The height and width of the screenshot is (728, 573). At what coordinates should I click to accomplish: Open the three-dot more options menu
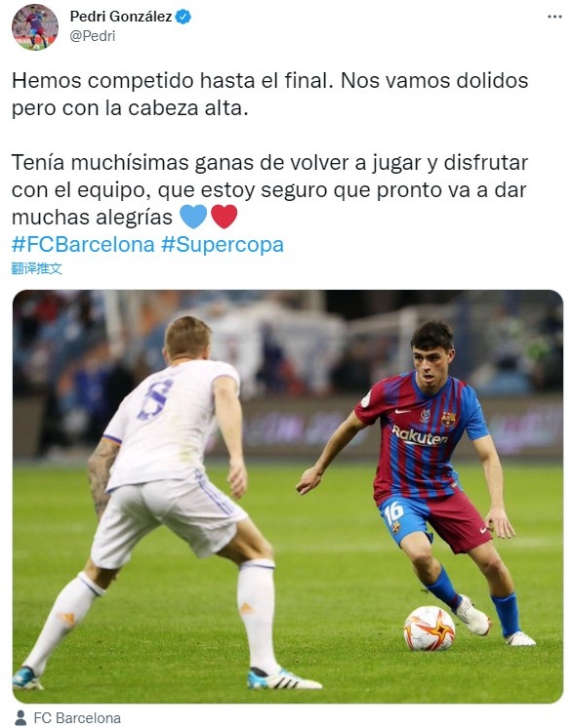(x=554, y=17)
